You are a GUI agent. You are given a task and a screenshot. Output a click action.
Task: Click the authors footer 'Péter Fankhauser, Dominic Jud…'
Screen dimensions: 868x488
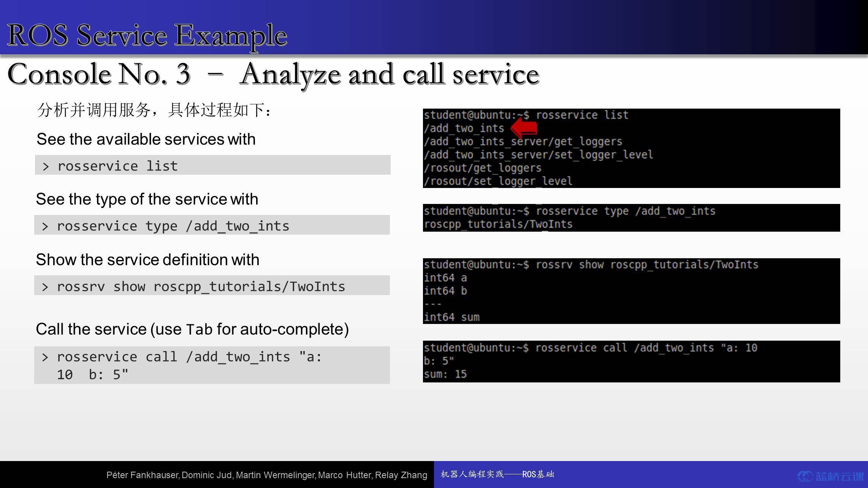pos(267,475)
